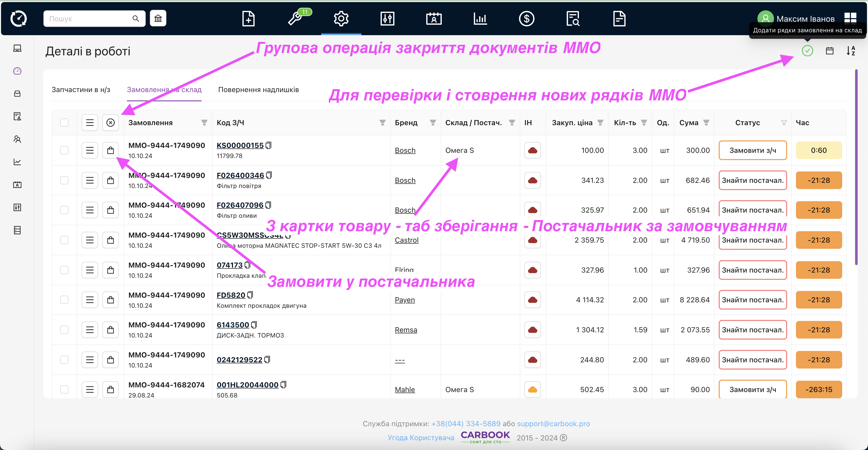
Task: Click the dollar sign finance icon
Action: click(526, 18)
